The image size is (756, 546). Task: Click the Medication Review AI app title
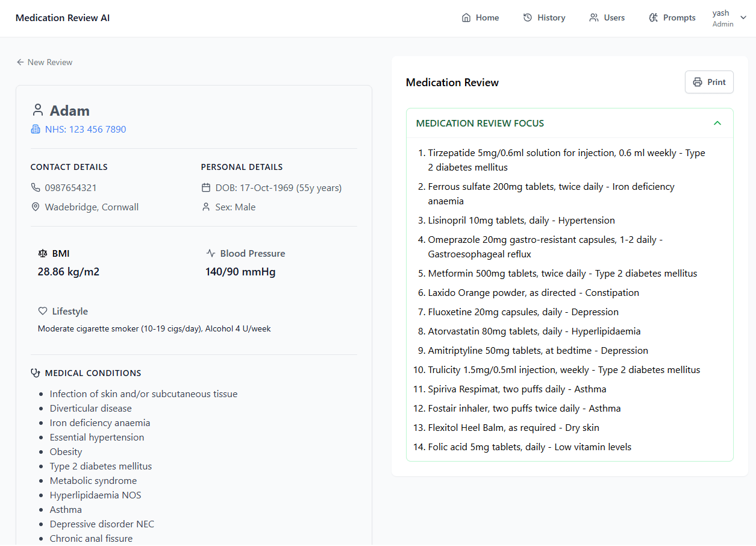(63, 17)
